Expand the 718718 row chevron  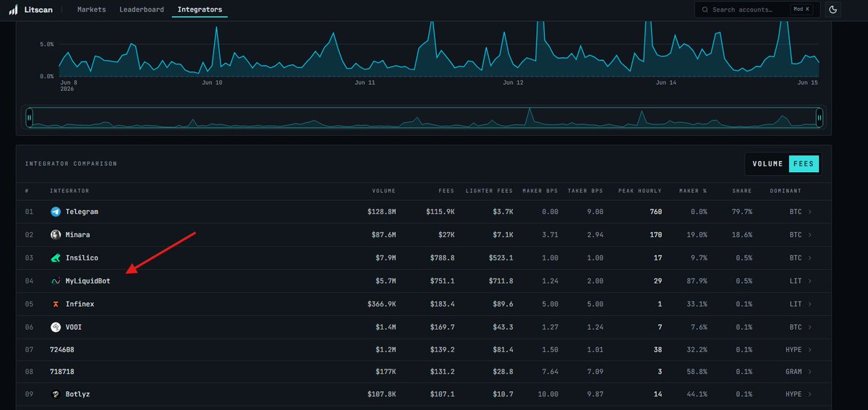pos(809,372)
